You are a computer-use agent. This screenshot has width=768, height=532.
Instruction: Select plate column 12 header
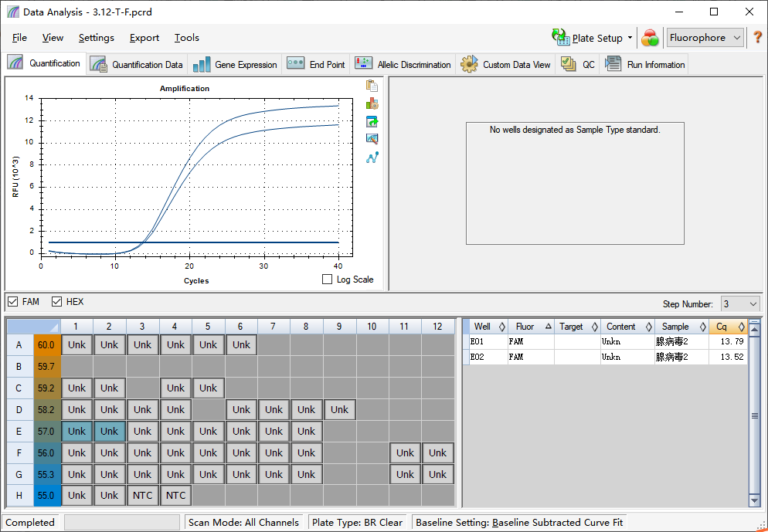click(438, 327)
